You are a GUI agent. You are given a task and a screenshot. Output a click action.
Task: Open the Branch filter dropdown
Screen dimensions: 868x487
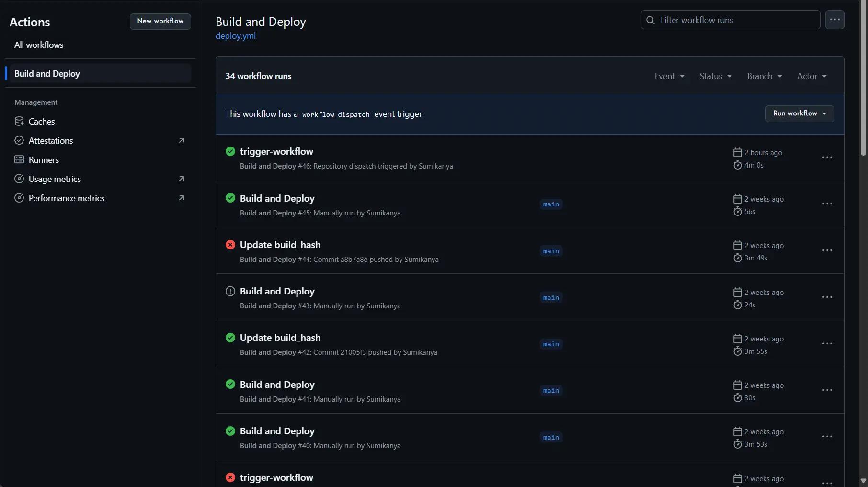coord(764,76)
